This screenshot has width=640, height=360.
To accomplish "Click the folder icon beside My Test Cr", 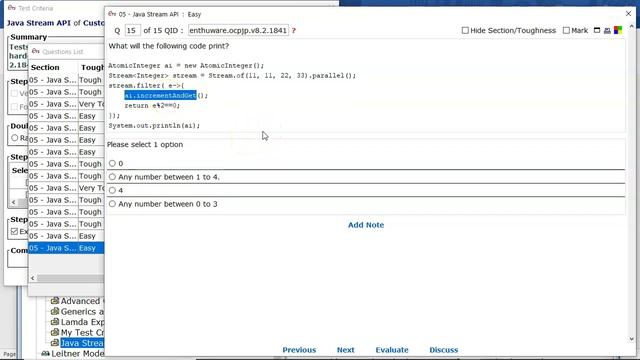I will [55, 333].
